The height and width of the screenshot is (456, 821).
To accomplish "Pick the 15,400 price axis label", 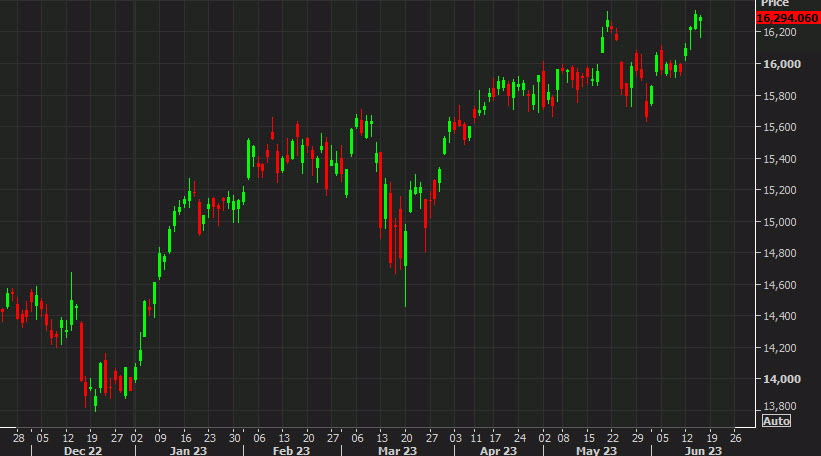I will [x=780, y=159].
